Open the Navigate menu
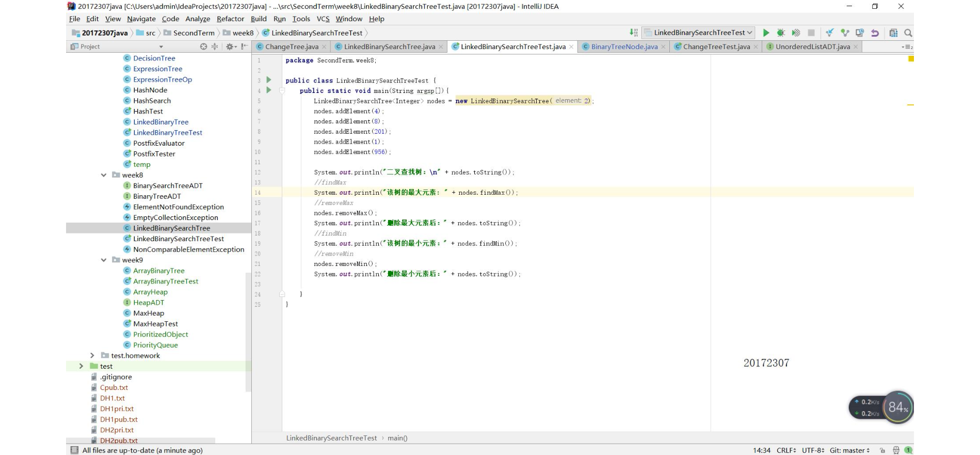 [x=141, y=19]
